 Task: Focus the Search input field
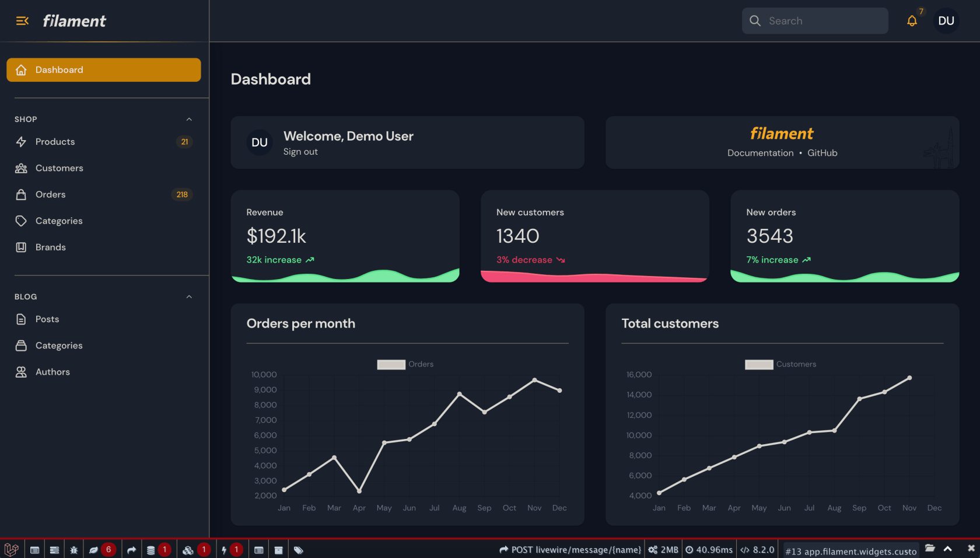click(815, 21)
